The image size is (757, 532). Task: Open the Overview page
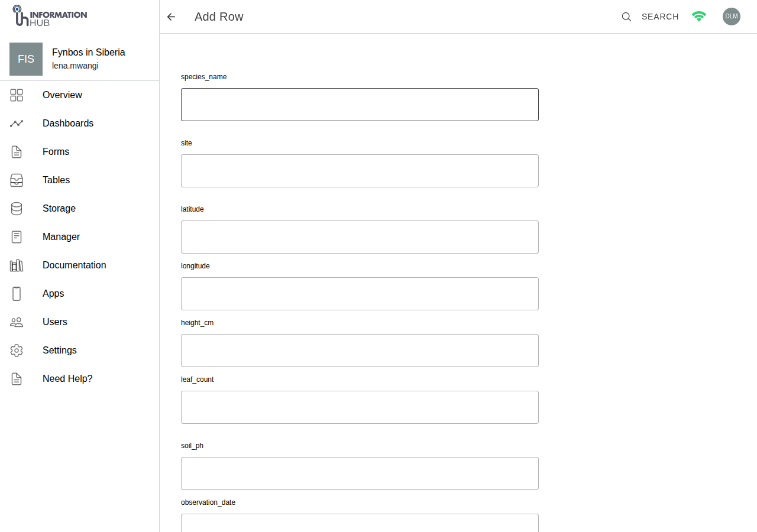[x=62, y=95]
